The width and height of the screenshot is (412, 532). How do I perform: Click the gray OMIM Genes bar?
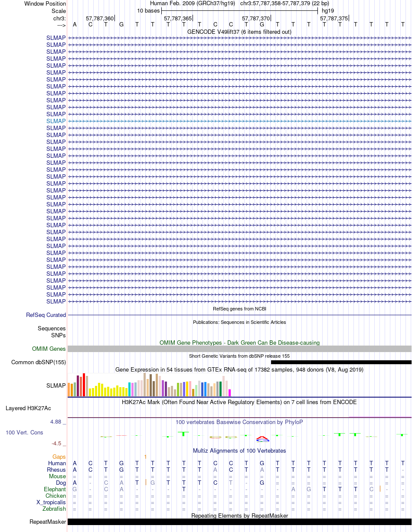click(x=239, y=349)
